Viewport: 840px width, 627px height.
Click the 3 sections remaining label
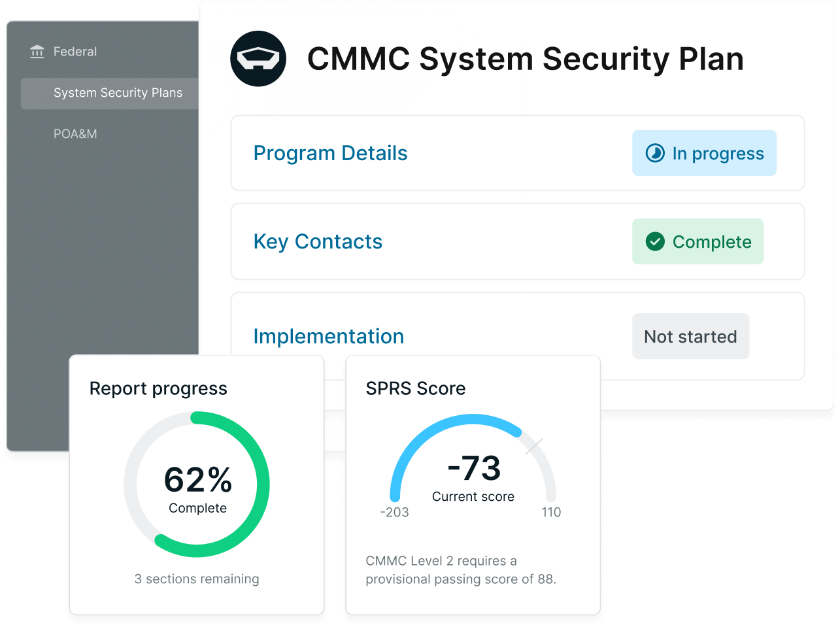point(197,579)
